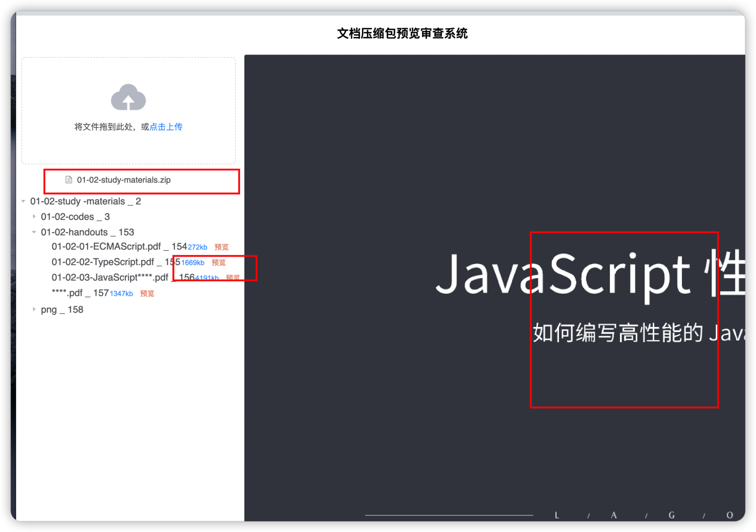Image resolution: width=756 pixels, height=532 pixels.
Task: Select file 01-02-03-JavaScript****.pdf
Action: 122,278
